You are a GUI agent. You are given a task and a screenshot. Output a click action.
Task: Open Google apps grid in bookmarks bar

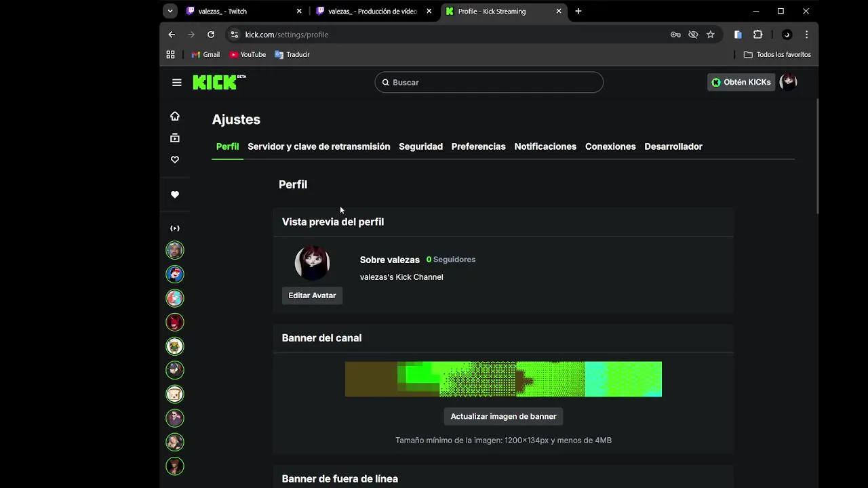point(170,54)
